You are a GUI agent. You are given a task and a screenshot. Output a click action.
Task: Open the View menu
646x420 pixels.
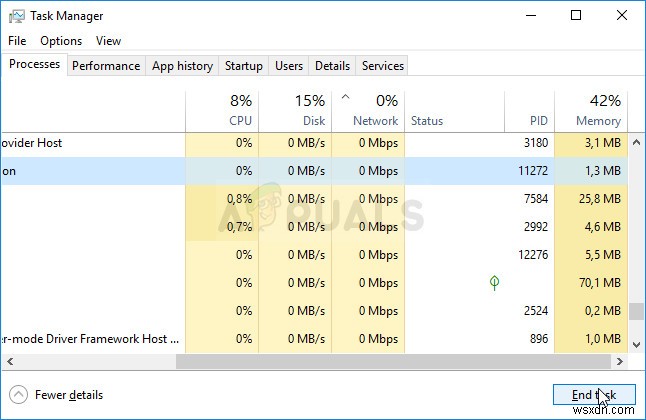[108, 41]
